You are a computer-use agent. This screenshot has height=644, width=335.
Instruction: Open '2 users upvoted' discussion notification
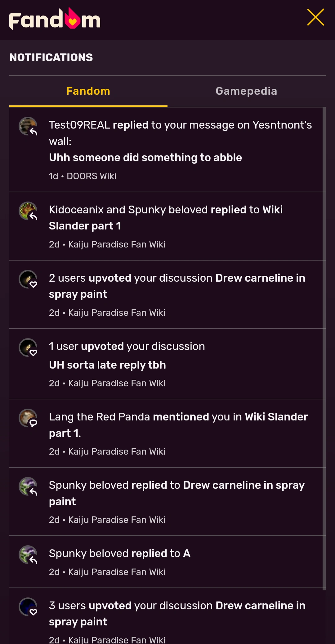point(177,286)
